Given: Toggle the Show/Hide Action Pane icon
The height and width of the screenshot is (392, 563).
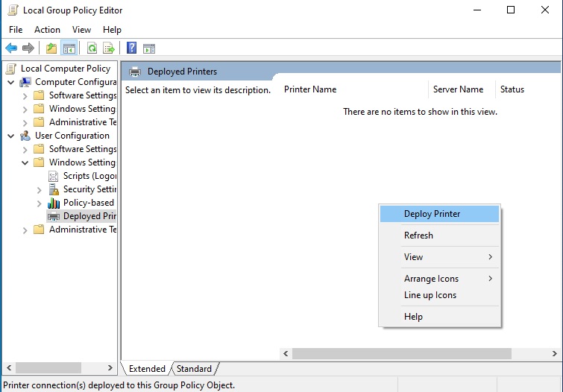Looking at the screenshot, I should pyautogui.click(x=149, y=48).
